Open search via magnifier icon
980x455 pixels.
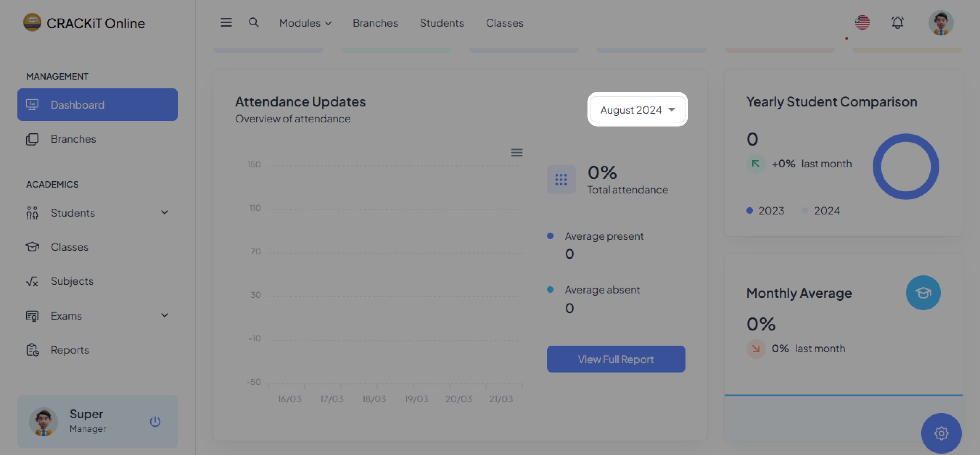tap(254, 22)
